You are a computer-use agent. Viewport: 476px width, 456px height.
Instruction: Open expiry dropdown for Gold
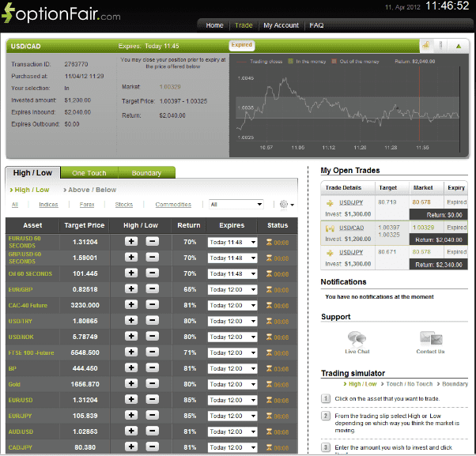pyautogui.click(x=232, y=384)
